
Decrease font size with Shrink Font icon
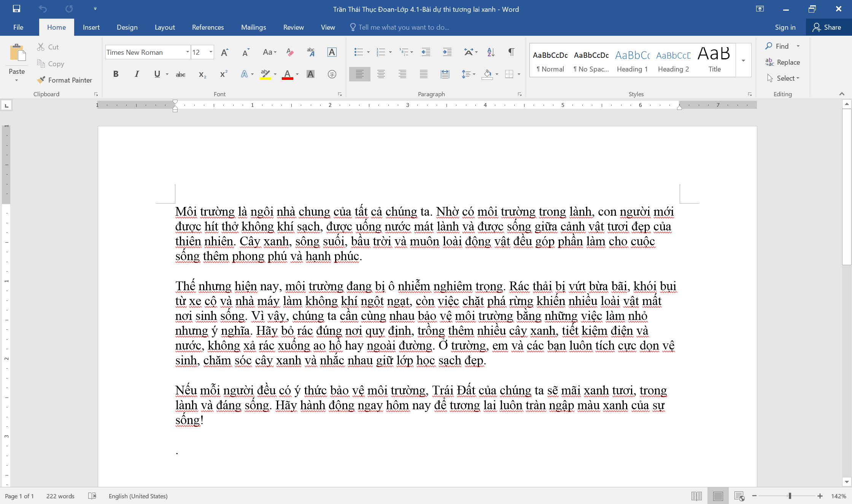click(x=246, y=52)
